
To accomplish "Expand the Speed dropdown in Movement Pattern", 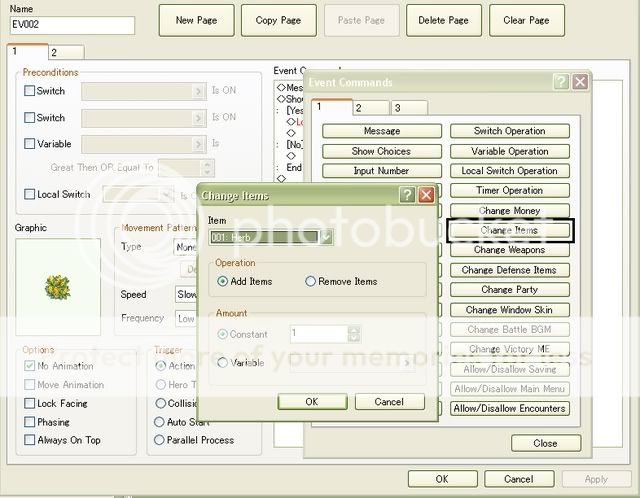I will [185, 295].
